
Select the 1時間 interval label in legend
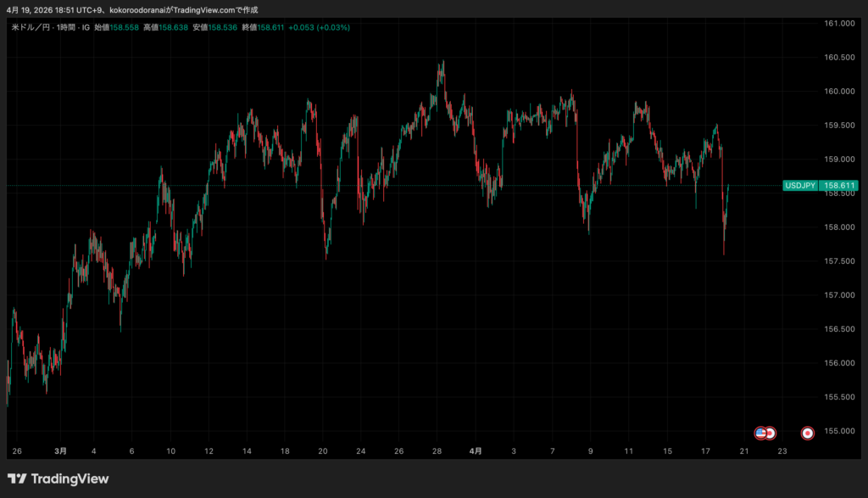tap(66, 27)
